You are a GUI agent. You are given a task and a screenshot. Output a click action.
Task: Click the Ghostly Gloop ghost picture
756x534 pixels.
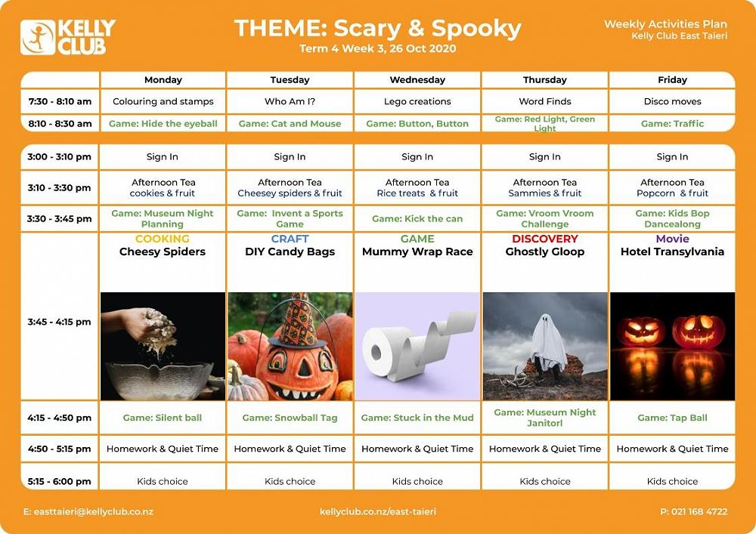tap(545, 346)
